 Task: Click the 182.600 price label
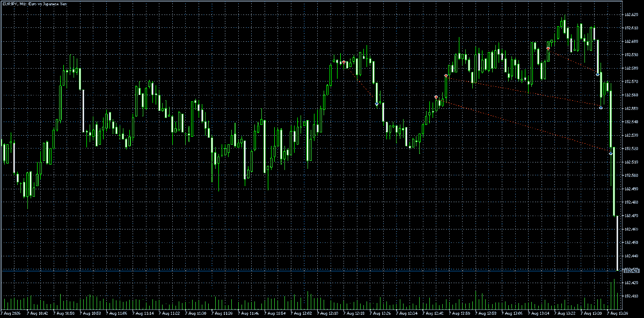631,41
